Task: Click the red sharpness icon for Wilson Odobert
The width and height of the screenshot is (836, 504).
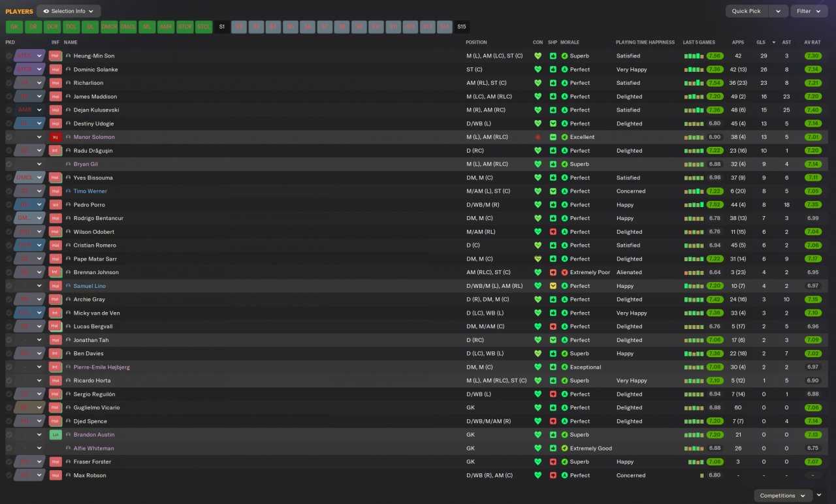Action: [553, 232]
